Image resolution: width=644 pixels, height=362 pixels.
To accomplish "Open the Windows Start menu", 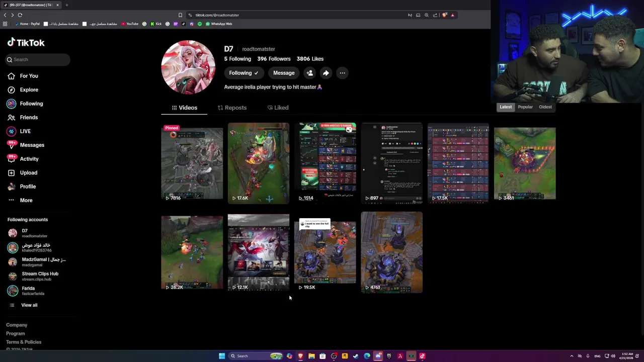I will tap(221, 356).
